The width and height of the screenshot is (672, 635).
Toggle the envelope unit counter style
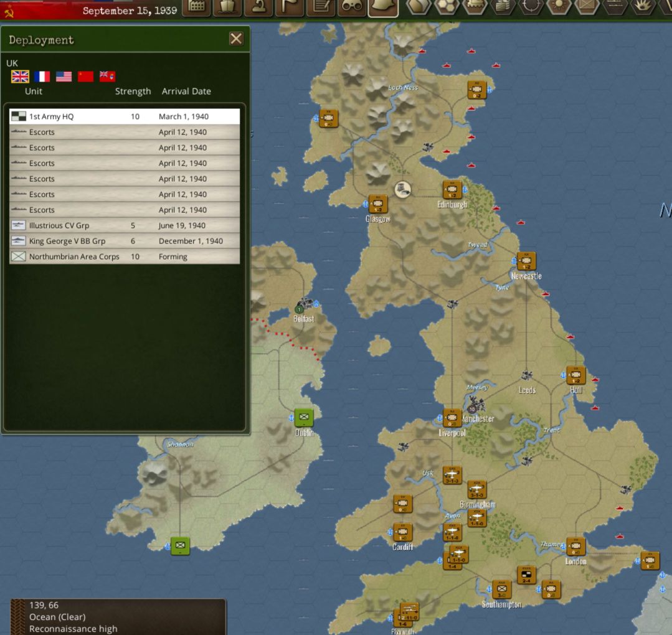pyautogui.click(x=586, y=7)
